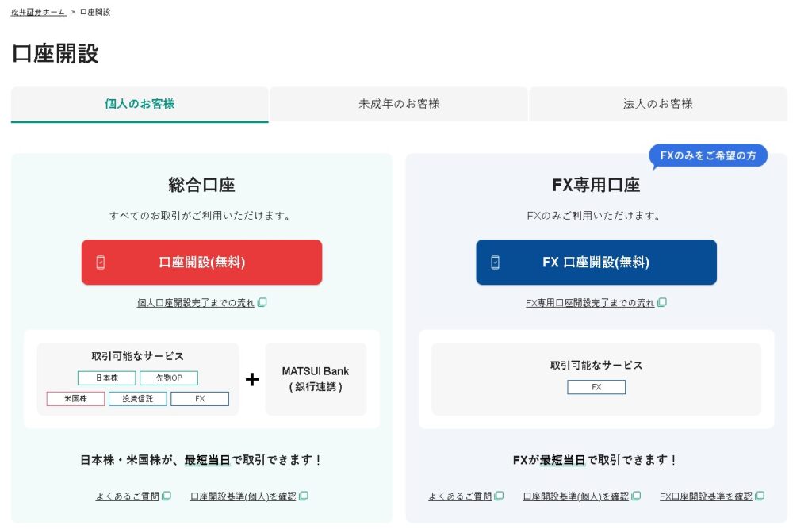Click the 先物OP service tag

point(169,378)
